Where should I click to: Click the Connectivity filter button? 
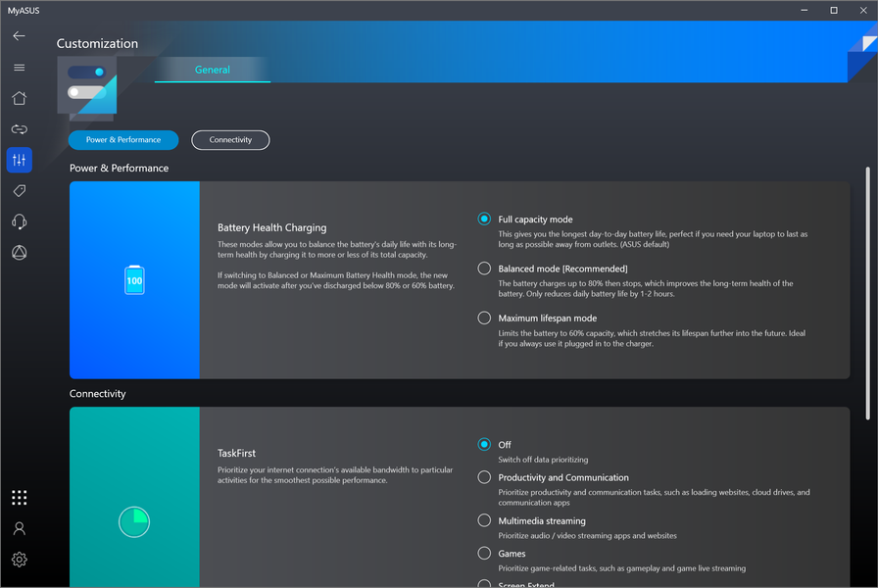coord(230,140)
